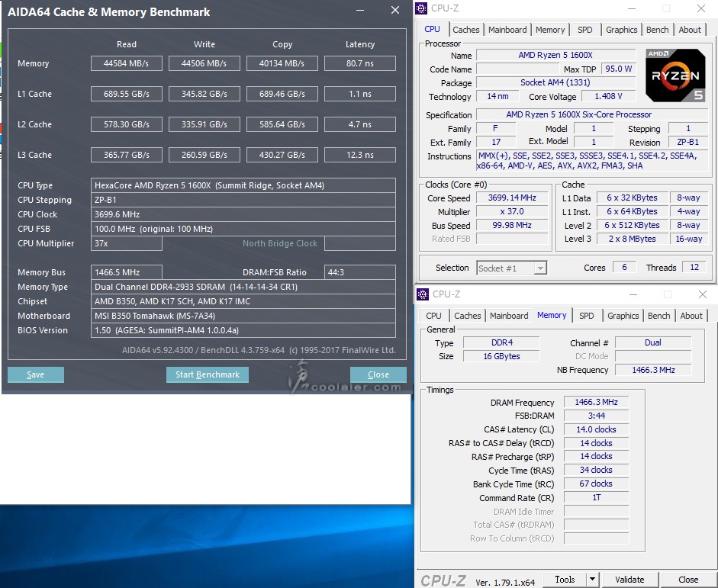718x588 pixels.
Task: Click the Command Rate value 1T
Action: pyautogui.click(x=596, y=497)
